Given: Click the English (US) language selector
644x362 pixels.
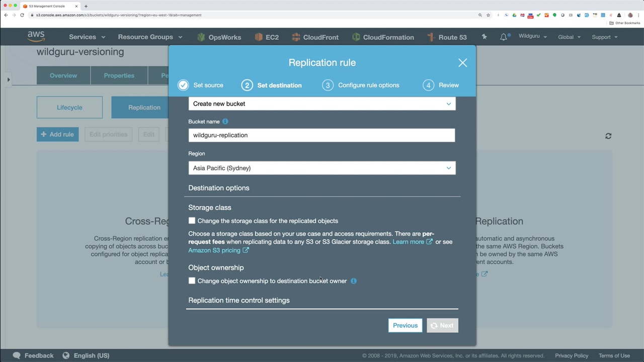Looking at the screenshot, I should coord(92,355).
